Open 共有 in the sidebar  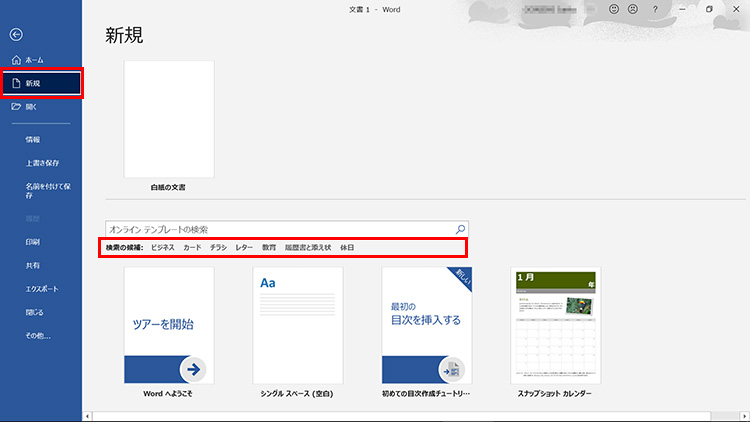(33, 266)
